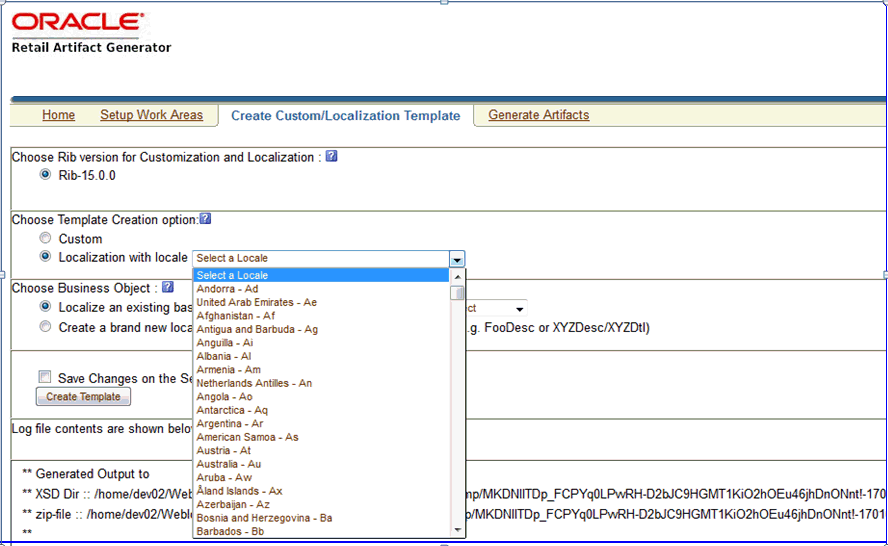The image size is (888, 546).
Task: Choose Antarctica - Aq locale
Action: (x=321, y=410)
